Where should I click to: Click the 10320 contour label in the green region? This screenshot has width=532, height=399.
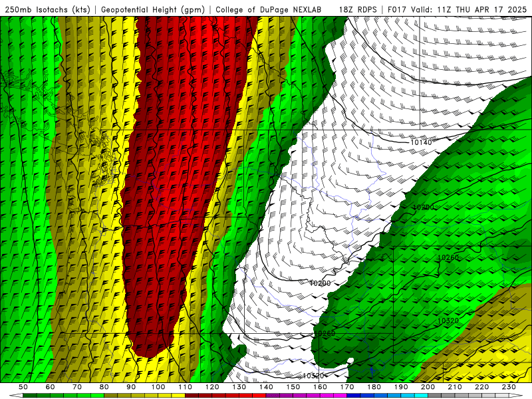[448, 321]
